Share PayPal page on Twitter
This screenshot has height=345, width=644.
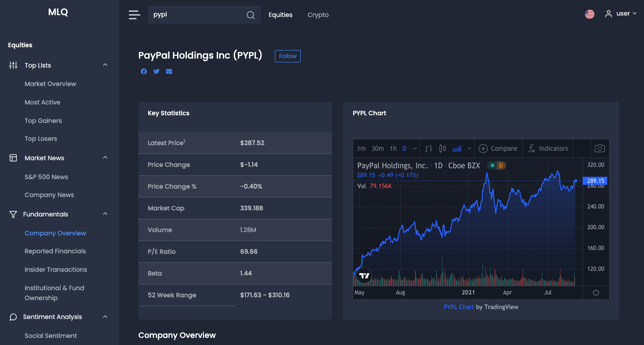point(156,71)
